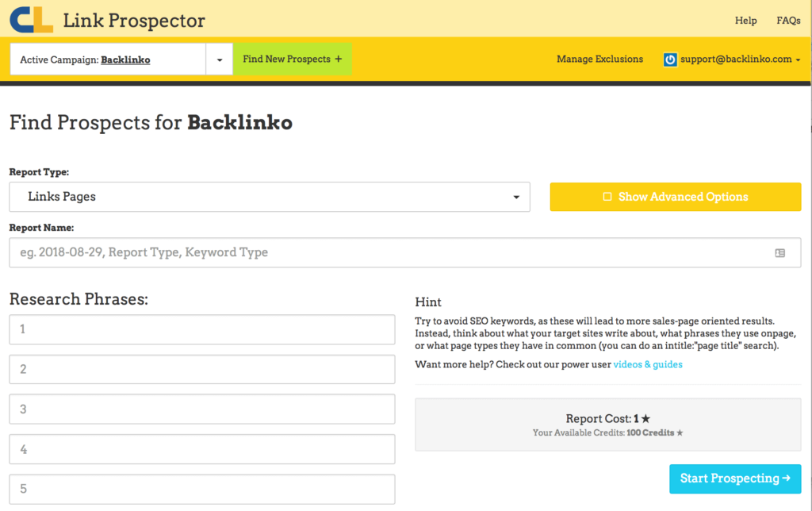The width and height of the screenshot is (812, 511).
Task: Open the Report Type dropdown showing Links Pages
Action: 270,197
